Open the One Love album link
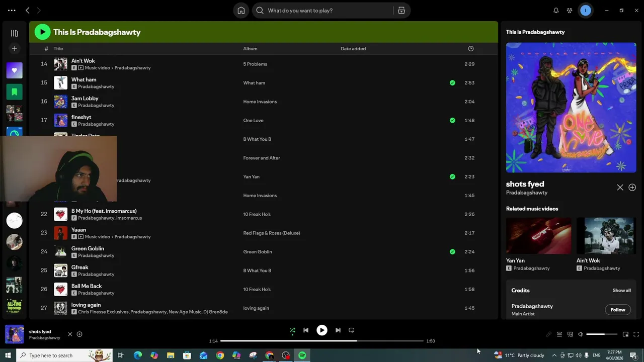 (253, 121)
